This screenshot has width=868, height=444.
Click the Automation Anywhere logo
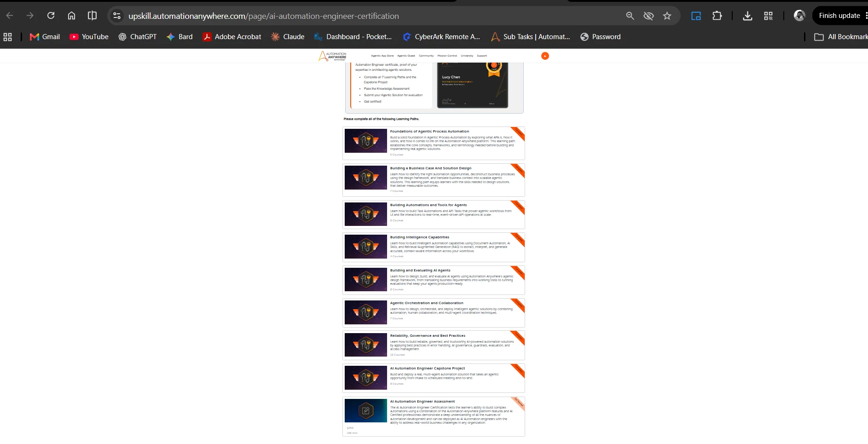point(332,56)
